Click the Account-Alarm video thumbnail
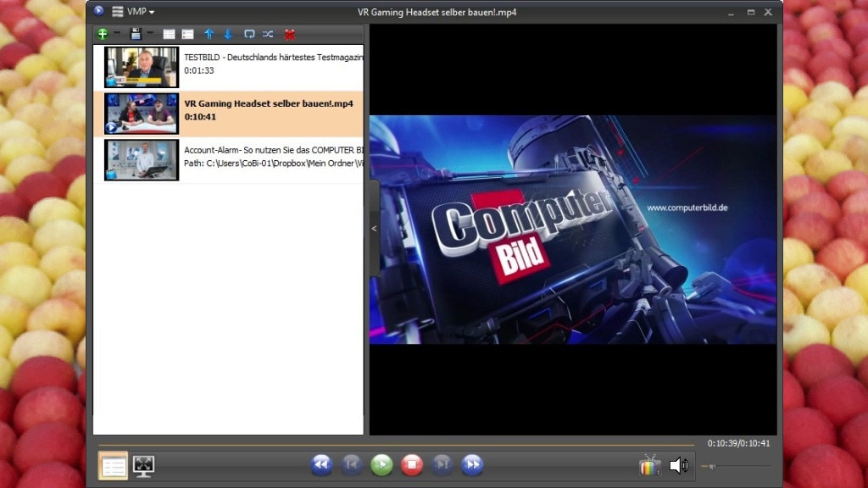The height and width of the screenshot is (488, 868). pos(142,160)
